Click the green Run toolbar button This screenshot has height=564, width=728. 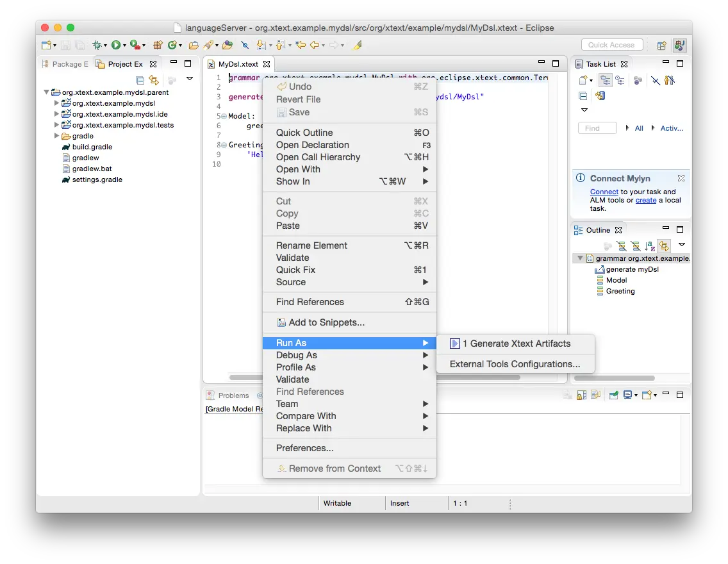(x=116, y=45)
